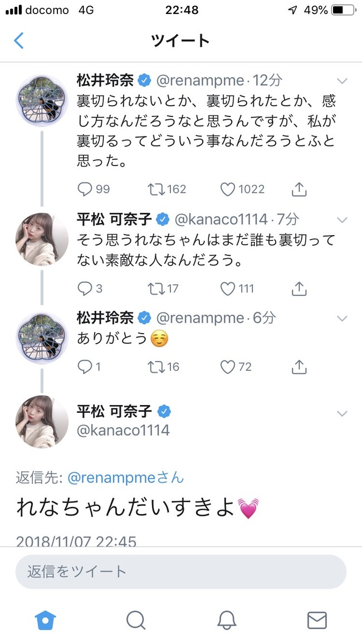
Task: Like the tweet with 111 likes
Action: pyautogui.click(x=228, y=289)
